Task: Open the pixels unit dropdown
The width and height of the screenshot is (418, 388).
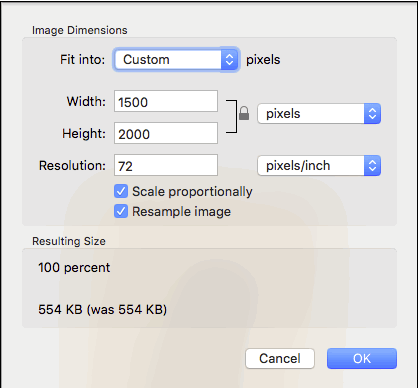Action: click(319, 114)
